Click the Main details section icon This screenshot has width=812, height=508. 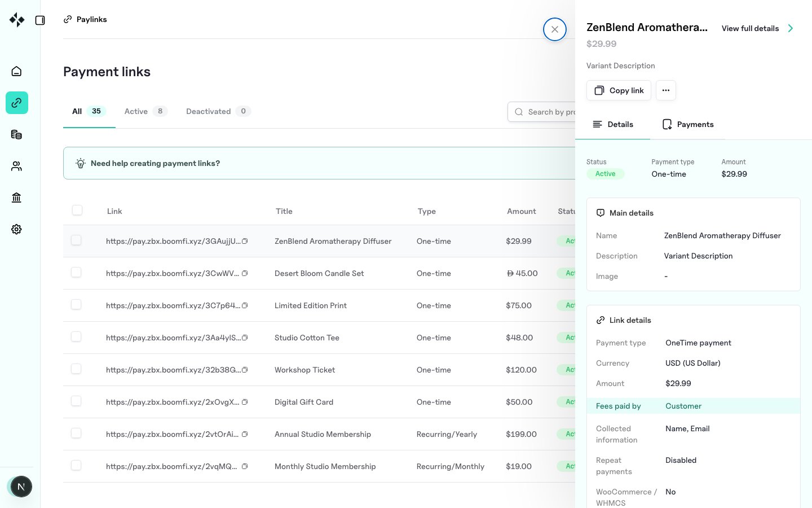click(x=601, y=213)
